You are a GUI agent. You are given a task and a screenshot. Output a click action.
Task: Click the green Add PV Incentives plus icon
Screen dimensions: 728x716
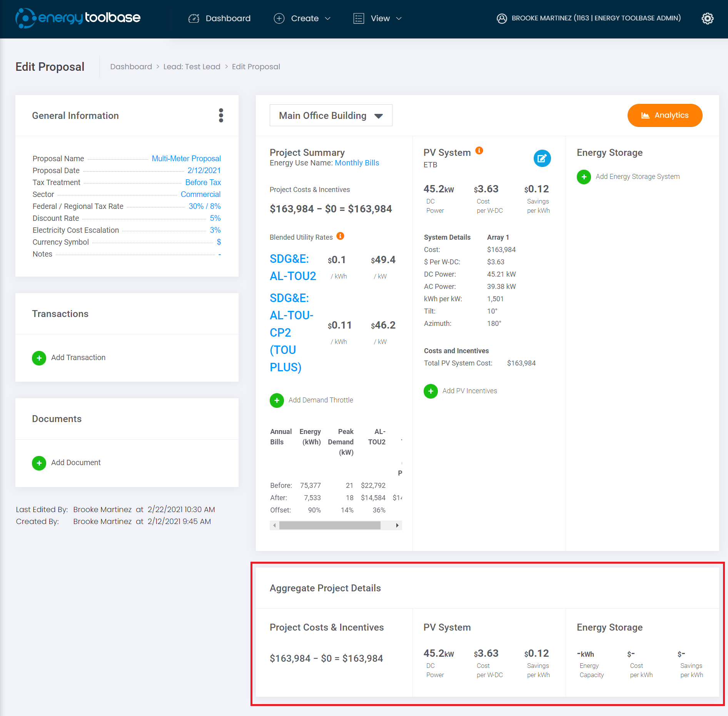431,391
